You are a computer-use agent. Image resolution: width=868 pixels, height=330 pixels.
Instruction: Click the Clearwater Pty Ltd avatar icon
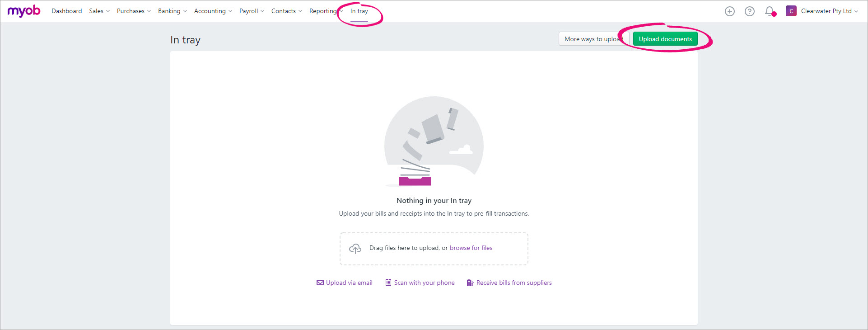click(791, 11)
